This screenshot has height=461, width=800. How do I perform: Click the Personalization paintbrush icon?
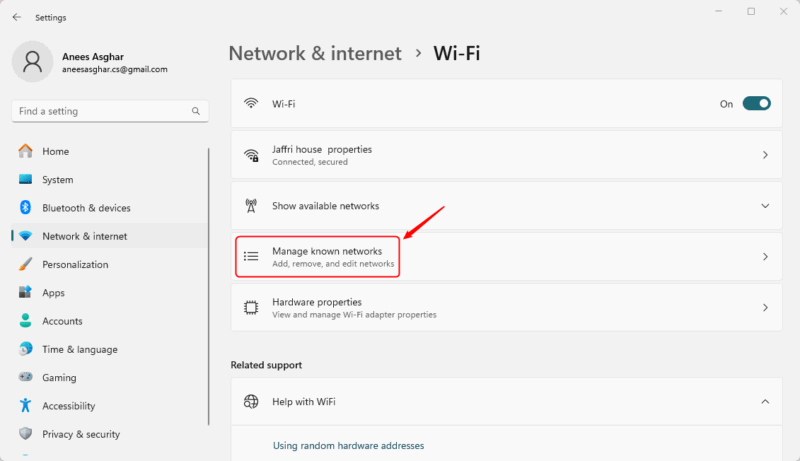[25, 265]
